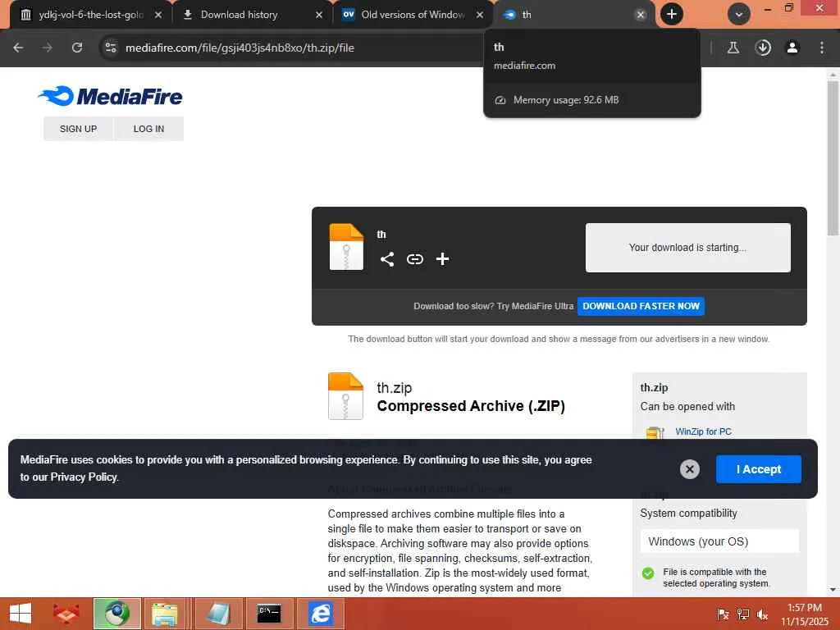Click Your download is starting button
The width and height of the screenshot is (840, 630).
[x=688, y=248]
